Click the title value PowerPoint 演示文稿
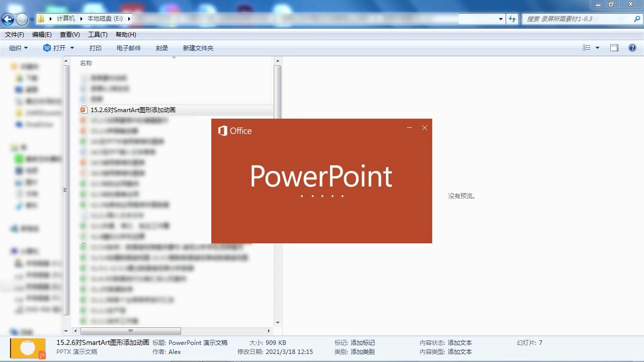Image resolution: width=644 pixels, height=362 pixels. (x=198, y=343)
